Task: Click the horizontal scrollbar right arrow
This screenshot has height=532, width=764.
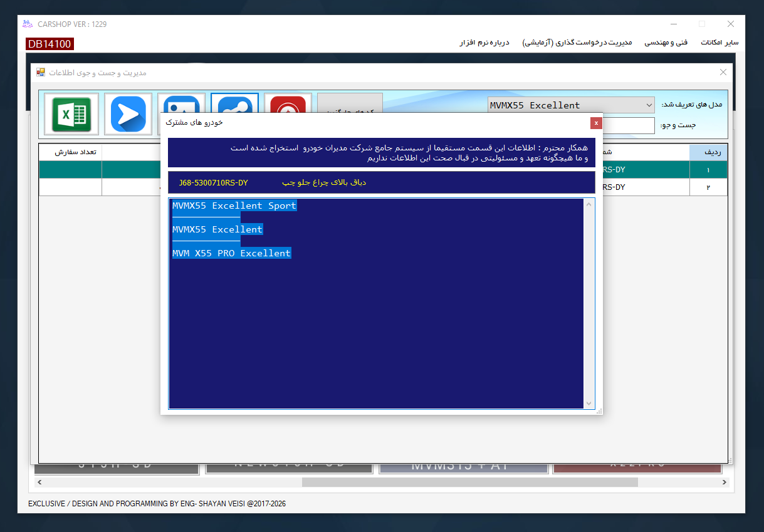Action: click(725, 482)
